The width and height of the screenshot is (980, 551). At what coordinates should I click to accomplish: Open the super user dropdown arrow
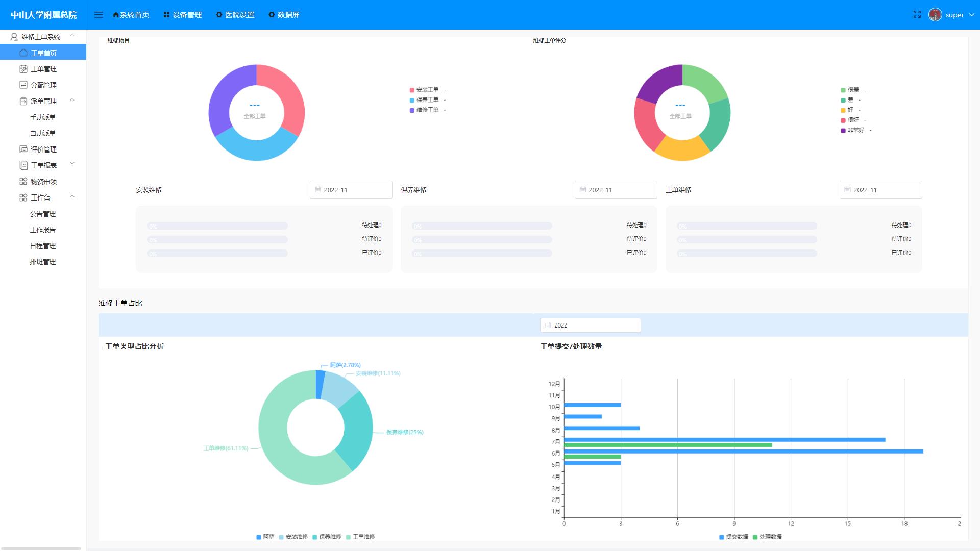click(971, 15)
